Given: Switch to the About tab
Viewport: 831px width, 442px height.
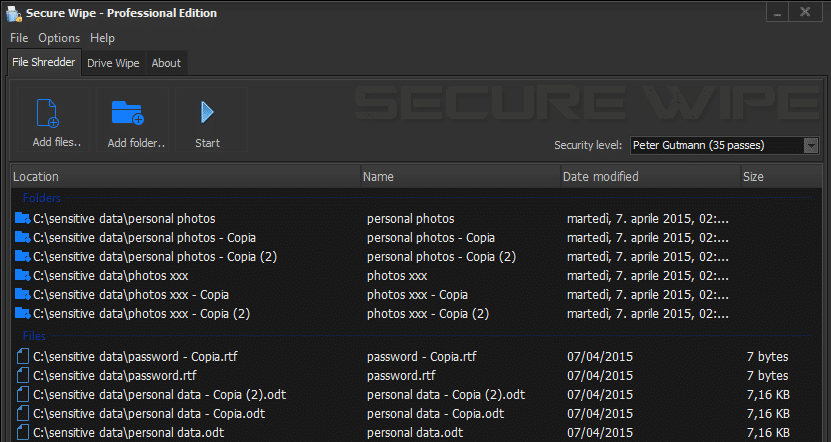Looking at the screenshot, I should (166, 63).
